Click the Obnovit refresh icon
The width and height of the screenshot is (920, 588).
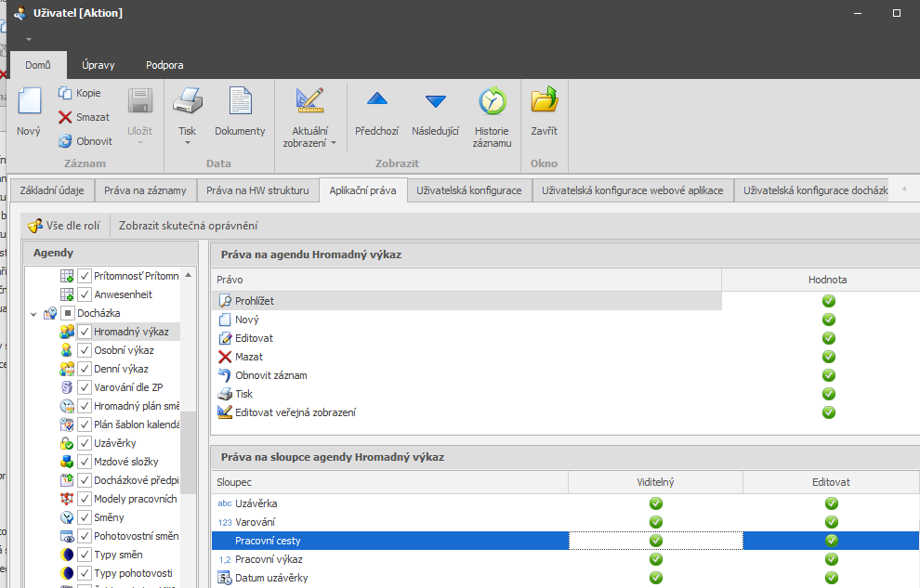click(64, 141)
